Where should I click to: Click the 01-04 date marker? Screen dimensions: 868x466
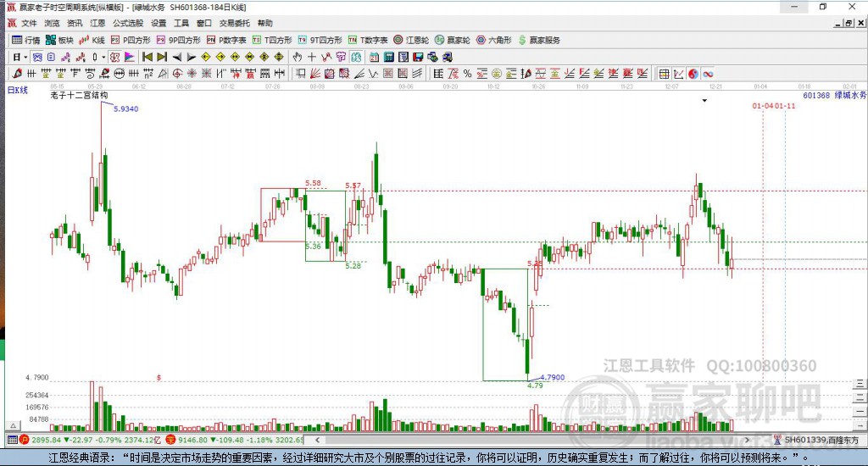pos(762,106)
